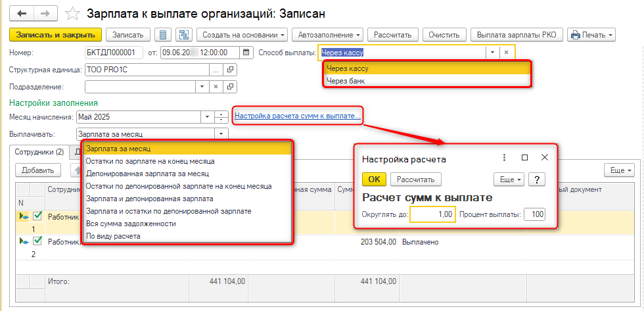Click the document structure icon in toolbar
The width and height of the screenshot is (644, 311).
[183, 34]
